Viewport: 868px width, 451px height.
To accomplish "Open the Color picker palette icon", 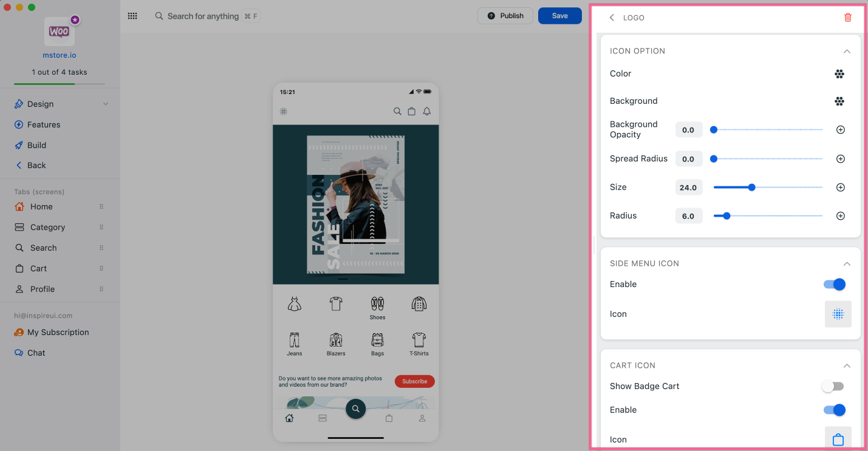I will [x=839, y=74].
